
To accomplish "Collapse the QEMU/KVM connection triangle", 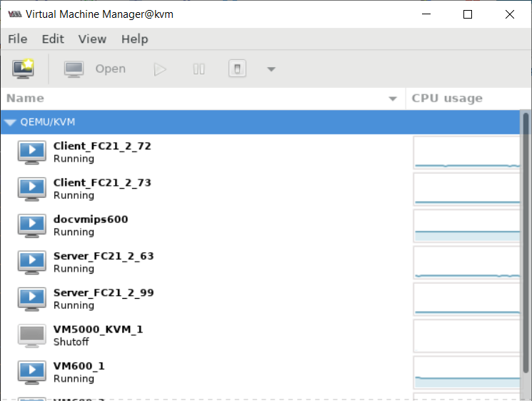I will tap(11, 122).
